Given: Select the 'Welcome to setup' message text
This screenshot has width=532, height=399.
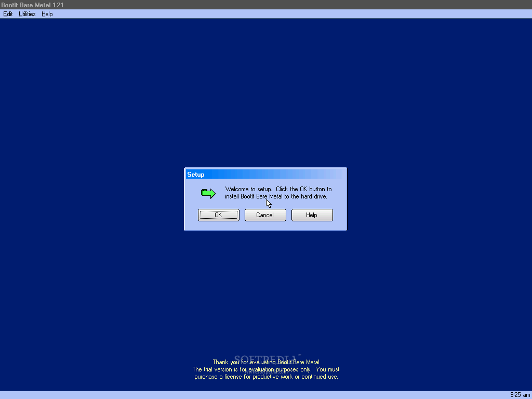Looking at the screenshot, I should coord(278,193).
